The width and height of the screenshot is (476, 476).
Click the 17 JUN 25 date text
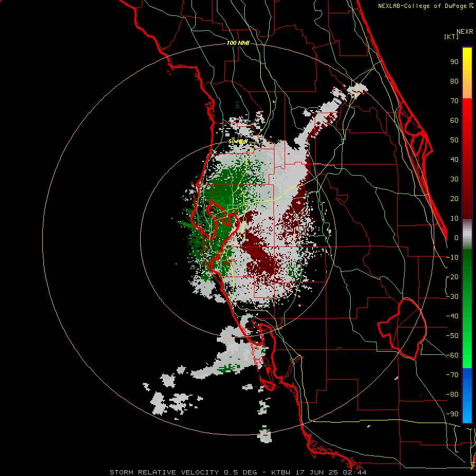pyautogui.click(x=318, y=472)
